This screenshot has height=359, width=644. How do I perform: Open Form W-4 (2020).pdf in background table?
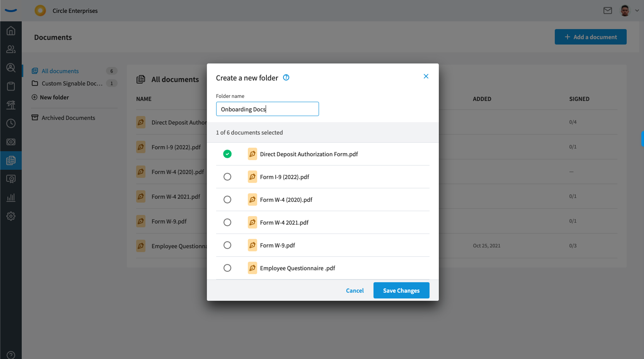tap(177, 172)
